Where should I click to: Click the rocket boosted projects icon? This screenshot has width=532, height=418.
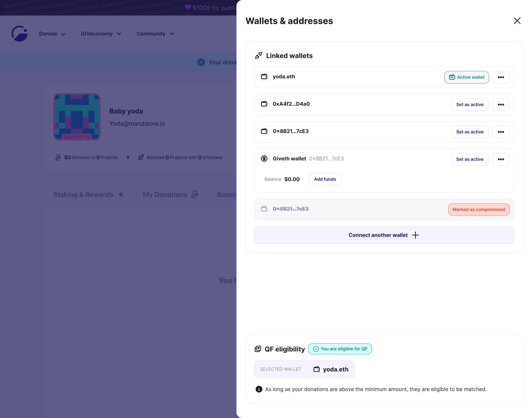click(x=141, y=157)
